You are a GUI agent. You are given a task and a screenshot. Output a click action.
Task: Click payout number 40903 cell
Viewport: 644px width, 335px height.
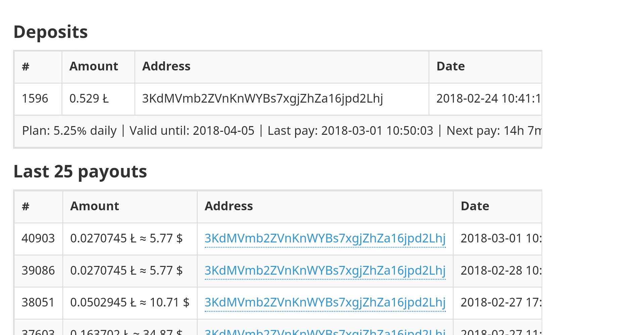tap(38, 239)
